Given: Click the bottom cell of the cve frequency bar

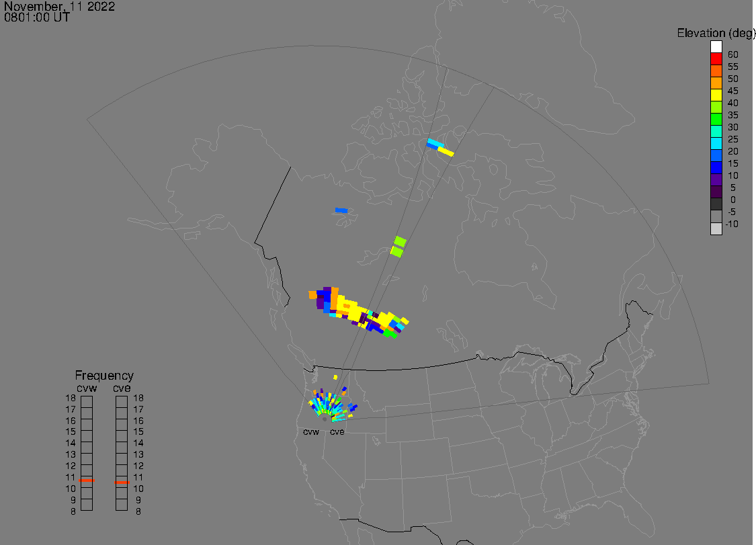Looking at the screenshot, I should (x=122, y=505).
